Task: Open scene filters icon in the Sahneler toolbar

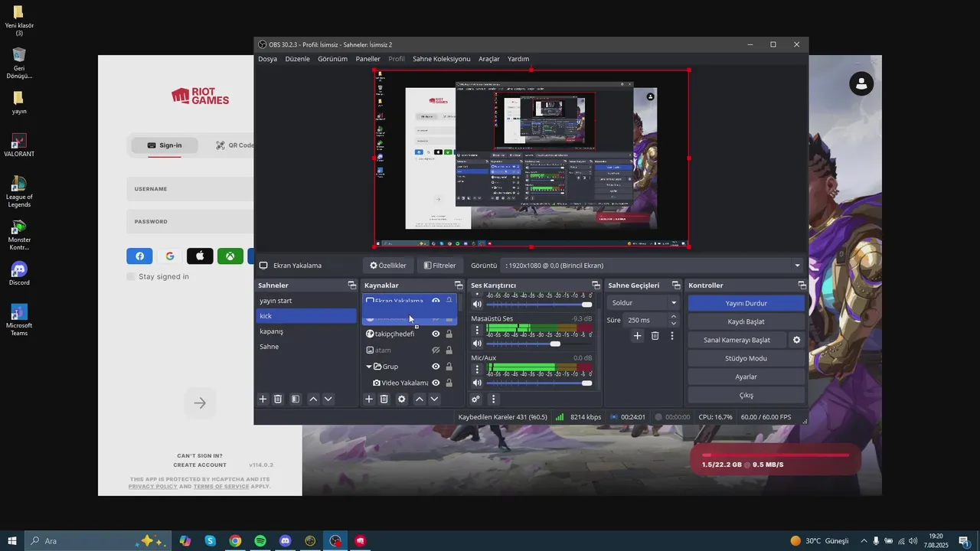Action: coord(296,399)
